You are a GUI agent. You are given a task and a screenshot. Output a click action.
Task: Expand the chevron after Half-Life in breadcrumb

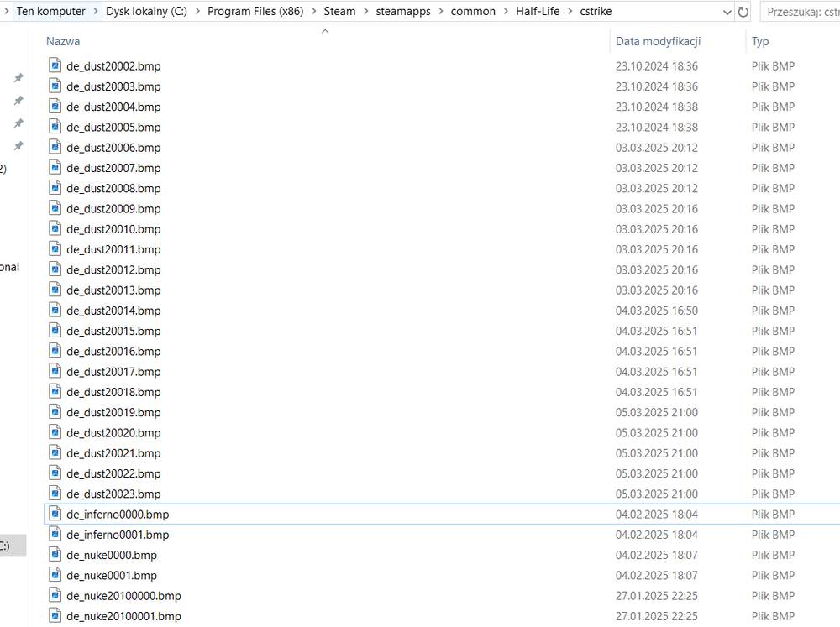570,12
